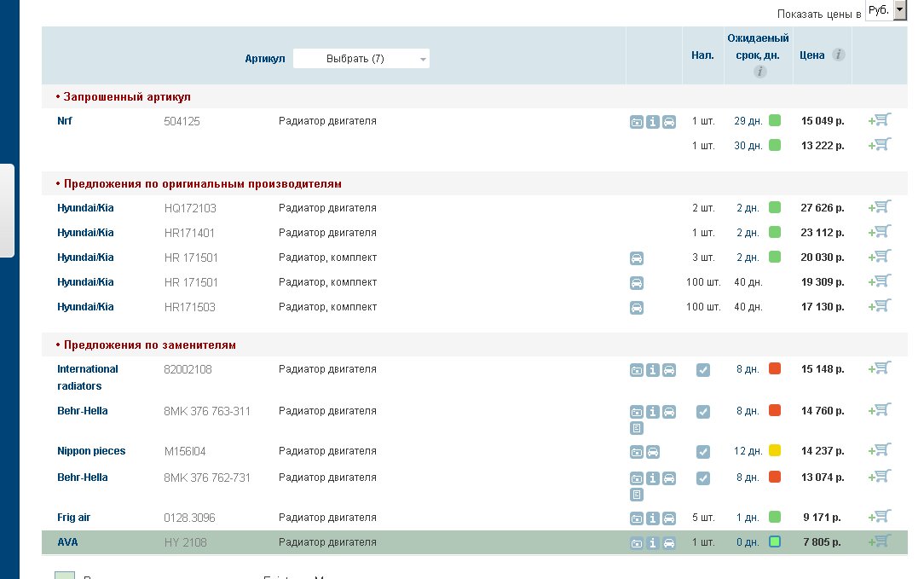924x579 pixels.
Task: Open Hyundai/Kia brand link for HQ172103
Action: tap(85, 208)
